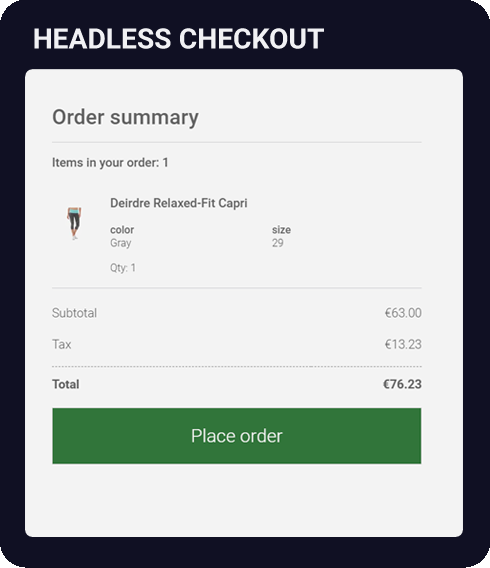The height and width of the screenshot is (568, 490).
Task: Click the divider line under Order summary
Action: point(237,142)
